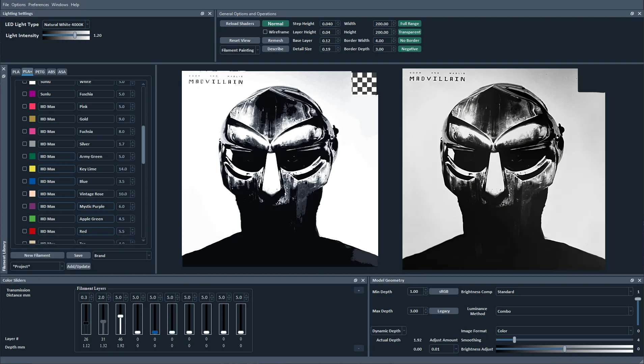
Task: Enable the Sunlu Fuschia filament checkbox
Action: pos(24,94)
